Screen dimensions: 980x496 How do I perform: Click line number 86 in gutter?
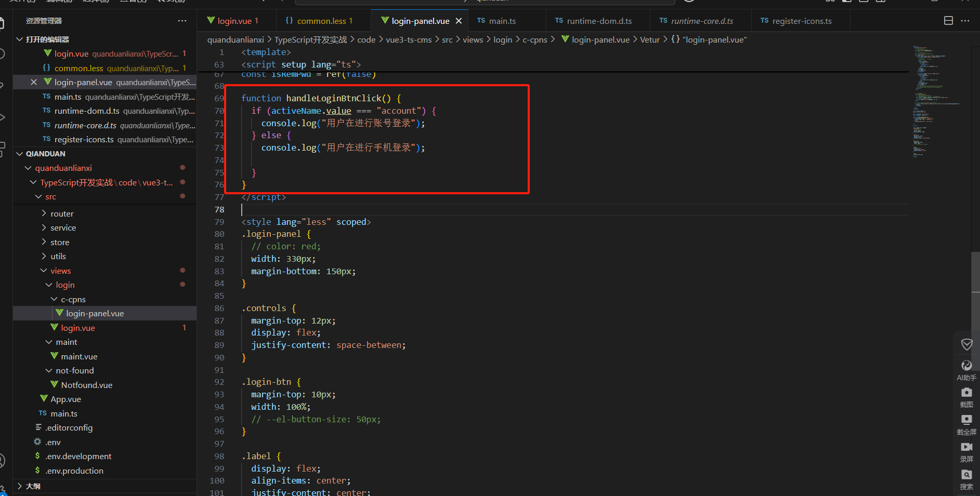click(219, 308)
